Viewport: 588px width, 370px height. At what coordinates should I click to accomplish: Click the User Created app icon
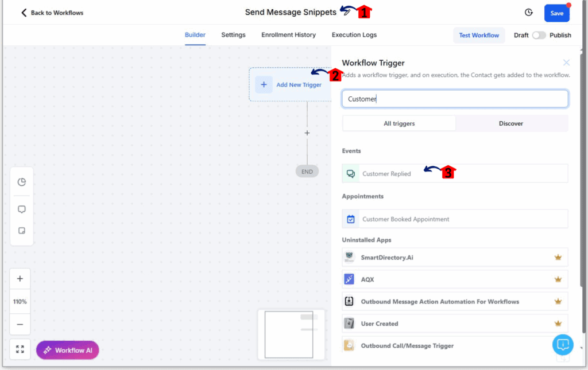(x=349, y=323)
